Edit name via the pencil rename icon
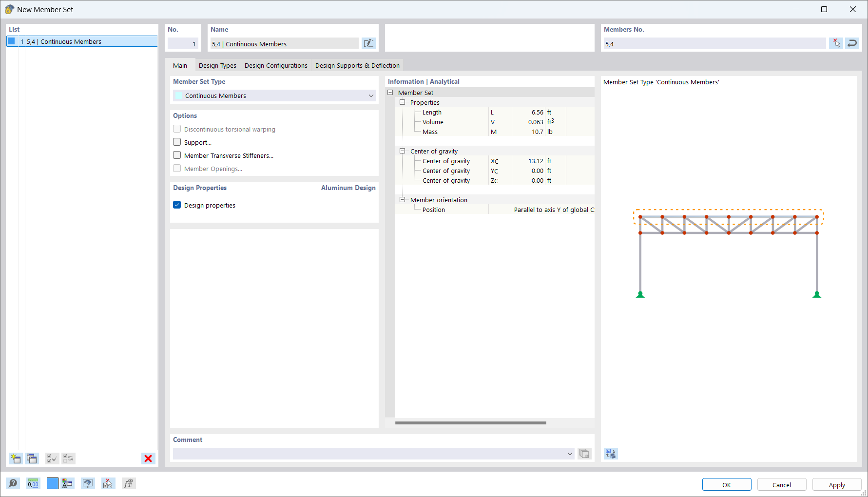Viewport: 868px width, 497px height. coord(369,43)
